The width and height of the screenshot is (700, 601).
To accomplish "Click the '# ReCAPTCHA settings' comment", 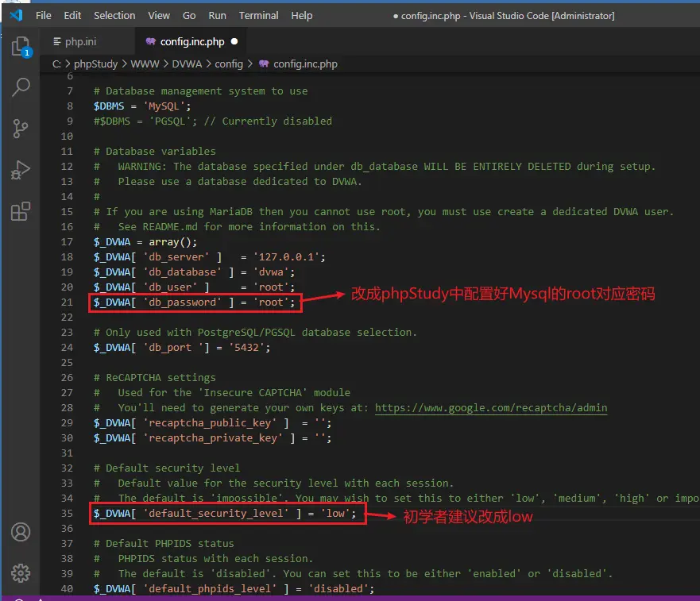I will (x=154, y=377).
